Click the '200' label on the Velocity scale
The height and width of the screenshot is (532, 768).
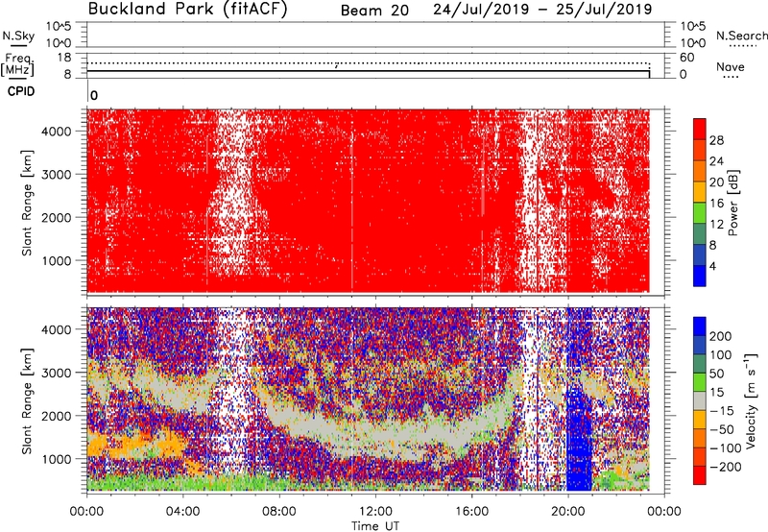pos(721,336)
